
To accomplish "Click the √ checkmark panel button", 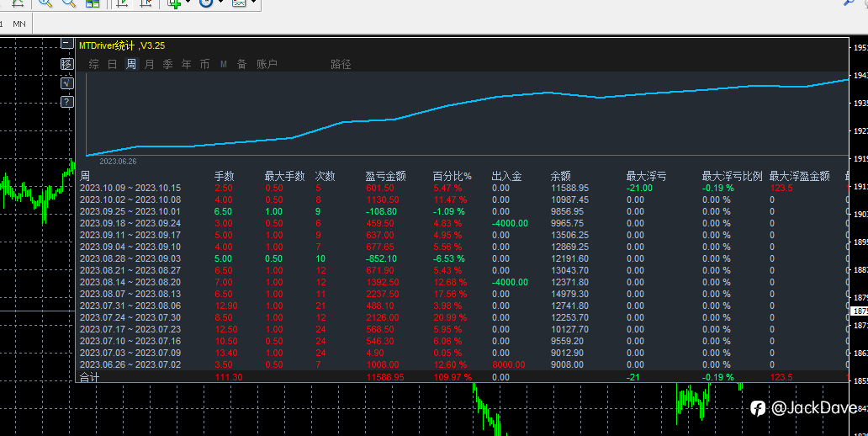I will [x=66, y=83].
